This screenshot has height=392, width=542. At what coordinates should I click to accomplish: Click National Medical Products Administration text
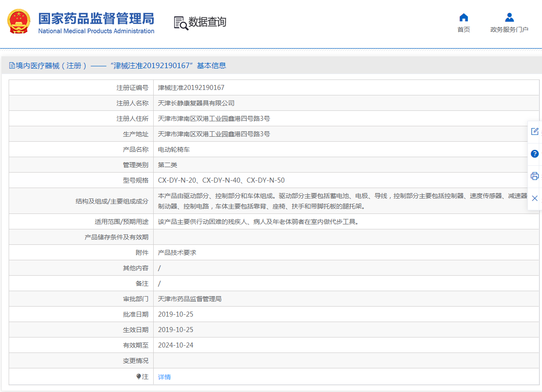coord(96,31)
